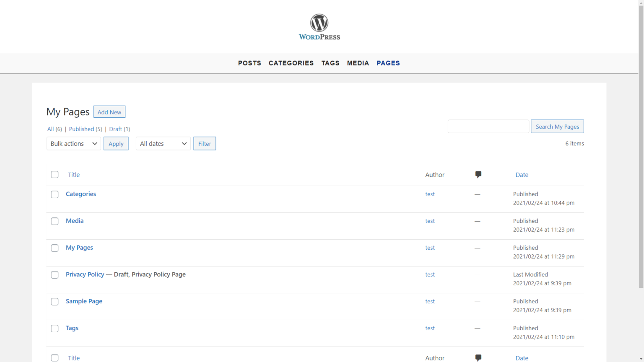This screenshot has height=362, width=644.
Task: Click the comment bubble in the footer row
Action: pos(478,357)
